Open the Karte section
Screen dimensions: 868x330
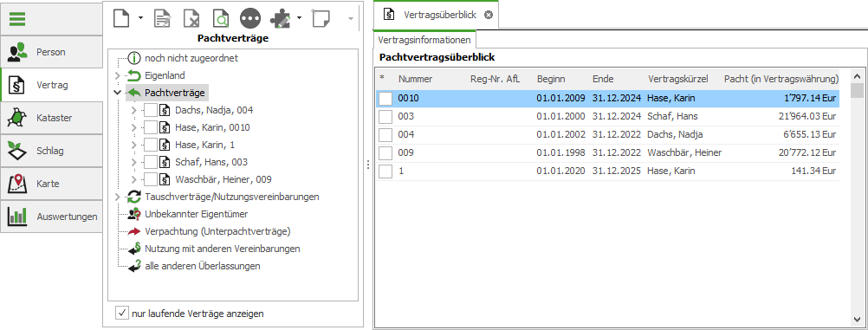coord(51,184)
